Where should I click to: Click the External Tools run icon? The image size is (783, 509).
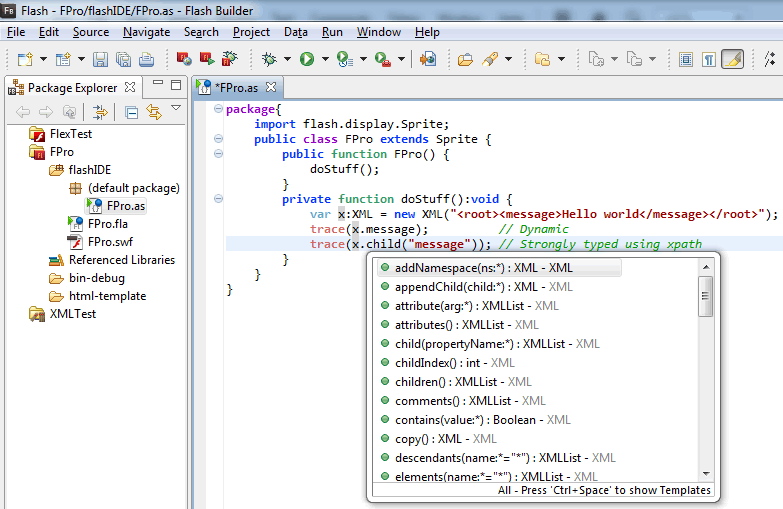[383, 59]
